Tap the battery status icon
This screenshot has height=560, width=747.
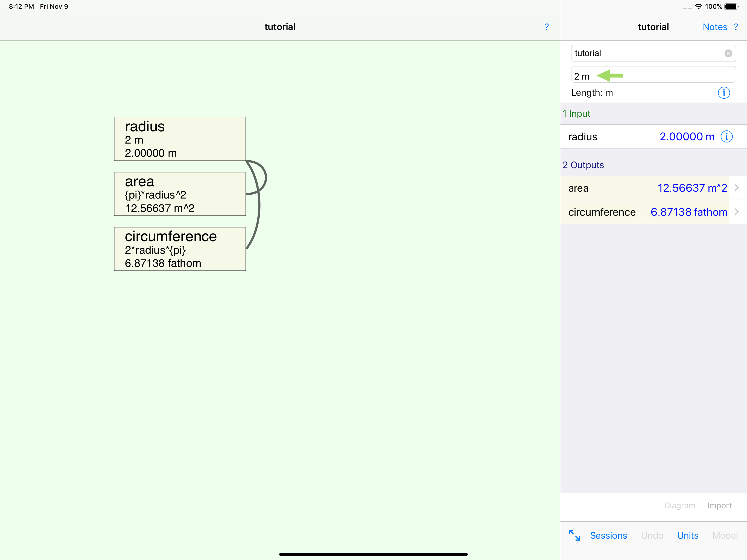click(731, 7)
